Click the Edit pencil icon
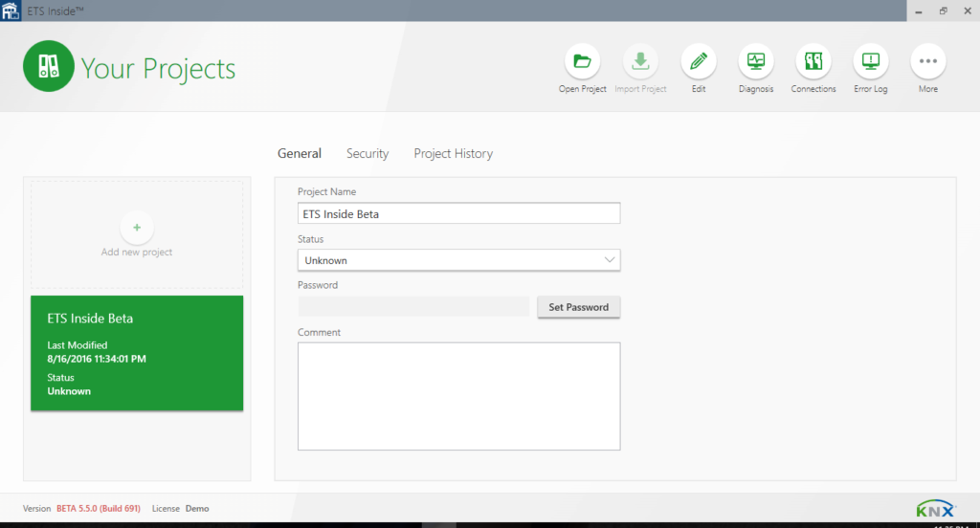The image size is (980, 528). point(698,61)
